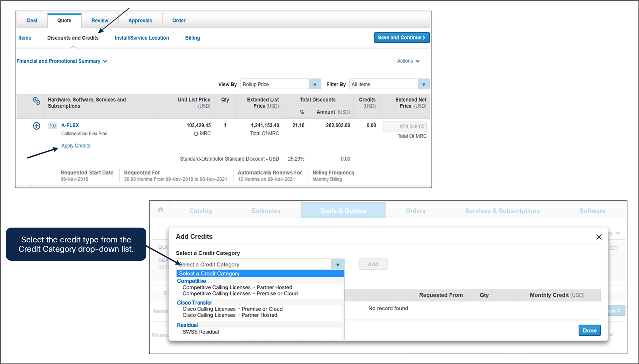Select the SWSS Residual option
Image resolution: width=639 pixels, height=364 pixels.
(201, 332)
